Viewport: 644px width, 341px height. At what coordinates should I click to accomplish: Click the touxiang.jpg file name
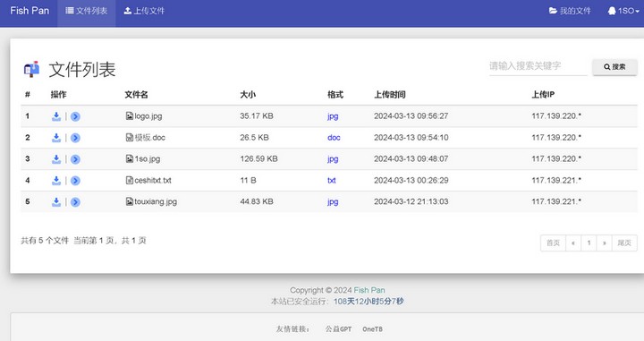point(156,201)
